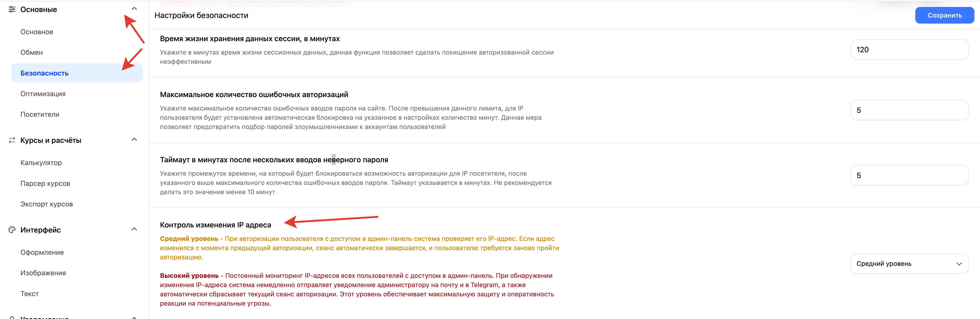This screenshot has width=980, height=319.
Task: Go to Экспорт курсов
Action: (46, 204)
